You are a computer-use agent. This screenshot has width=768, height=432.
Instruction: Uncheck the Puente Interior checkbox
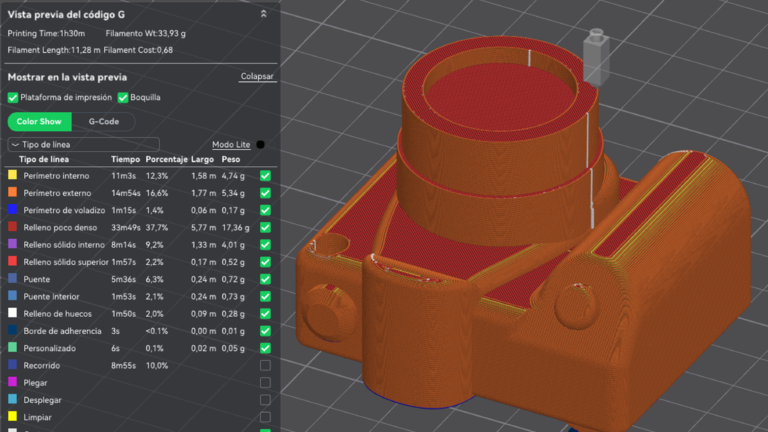click(265, 296)
